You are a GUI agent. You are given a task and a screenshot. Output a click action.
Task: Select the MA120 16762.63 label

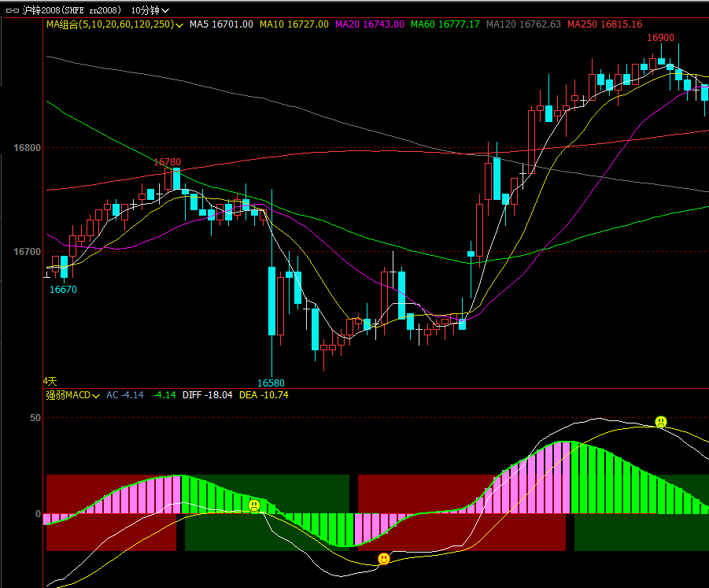[523, 24]
